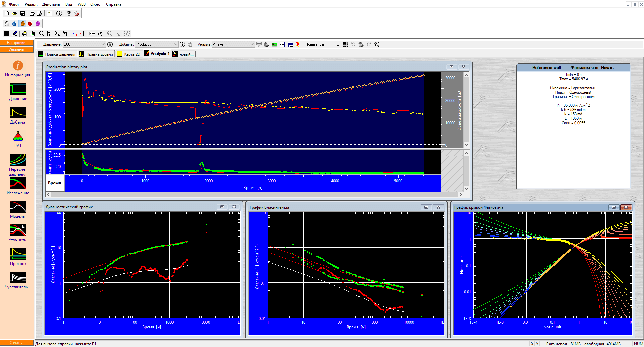Open the Редакт. menu
This screenshot has height=347, width=644.
click(x=31, y=4)
